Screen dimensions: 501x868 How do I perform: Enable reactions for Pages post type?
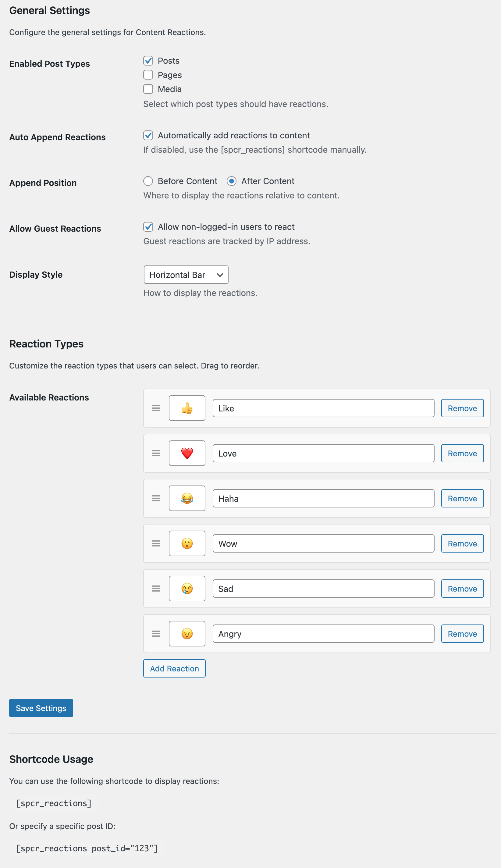tap(148, 75)
